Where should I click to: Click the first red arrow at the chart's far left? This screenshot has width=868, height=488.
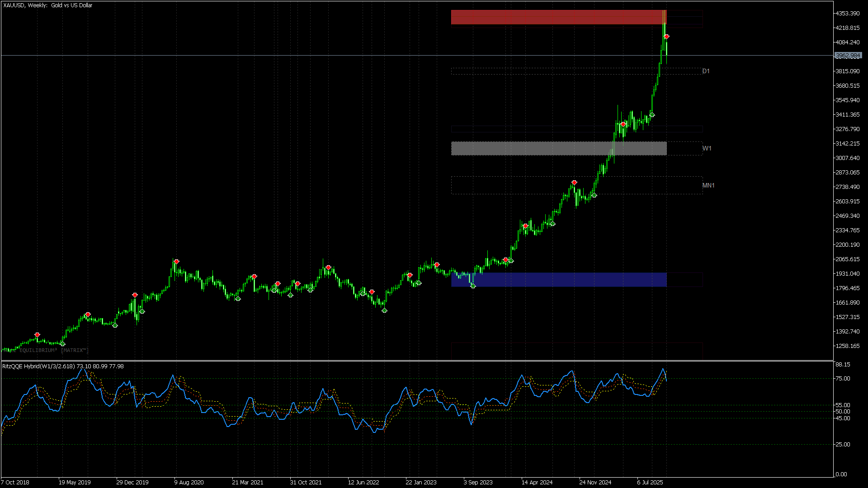tap(38, 335)
